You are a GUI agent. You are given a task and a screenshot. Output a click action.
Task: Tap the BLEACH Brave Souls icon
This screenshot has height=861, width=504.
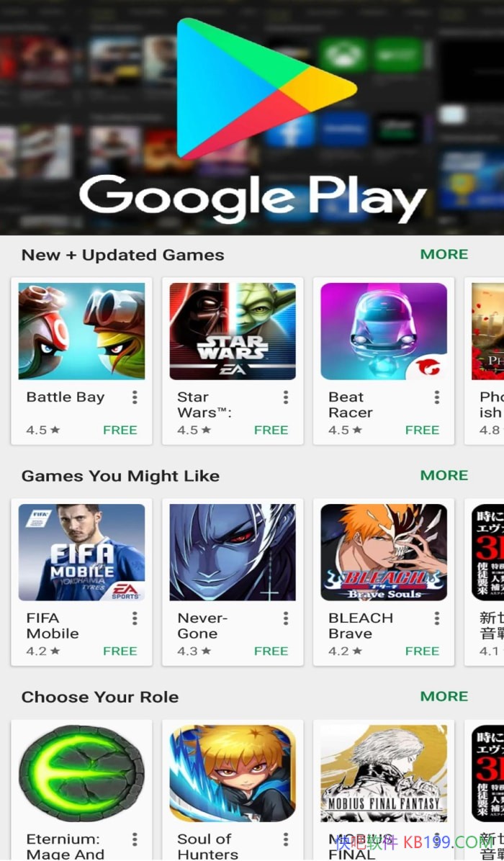pos(384,552)
